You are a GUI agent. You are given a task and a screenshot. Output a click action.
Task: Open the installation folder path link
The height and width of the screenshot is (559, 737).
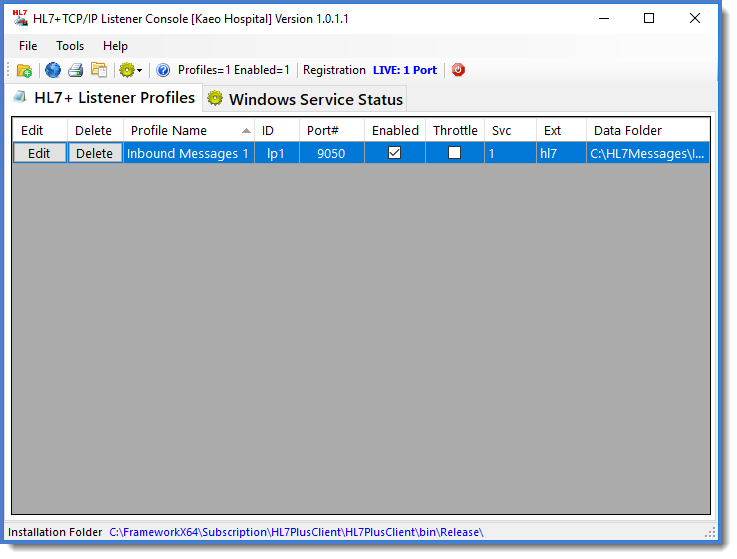[x=296, y=532]
